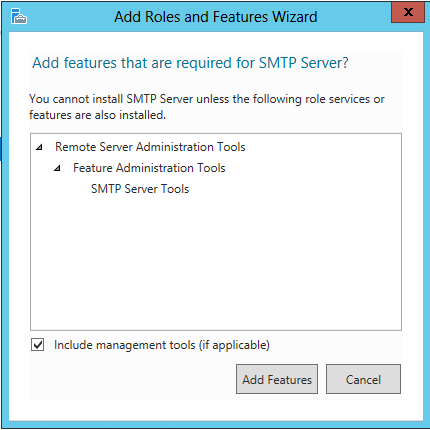The image size is (430, 430).
Task: Close the wizard dialog with the X
Action: (408, 13)
